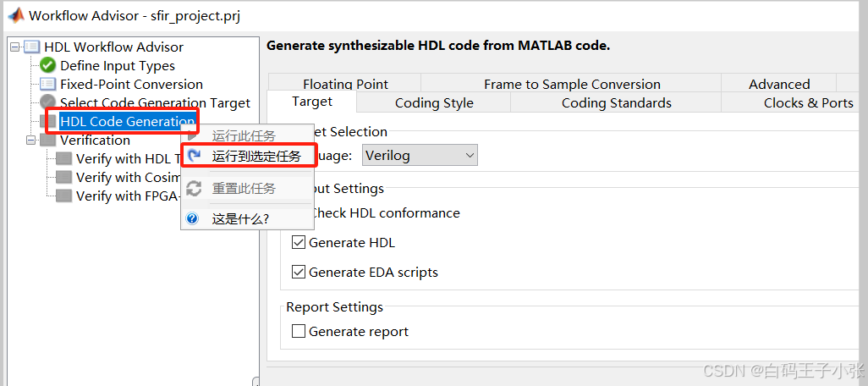This screenshot has width=868, height=386.
Task: Click the MATLAB logo in title bar
Action: pyautogui.click(x=14, y=15)
